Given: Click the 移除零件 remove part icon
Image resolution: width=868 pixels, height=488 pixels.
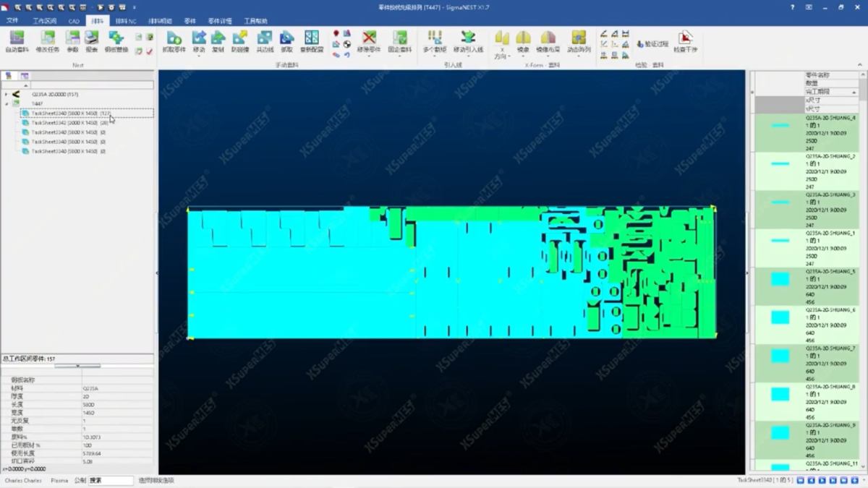Looking at the screenshot, I should tap(369, 41).
